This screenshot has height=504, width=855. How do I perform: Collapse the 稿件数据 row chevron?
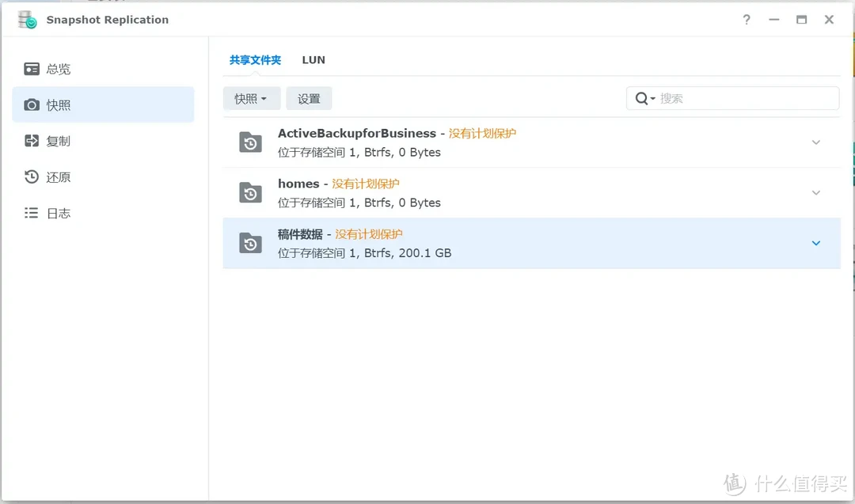[816, 243]
